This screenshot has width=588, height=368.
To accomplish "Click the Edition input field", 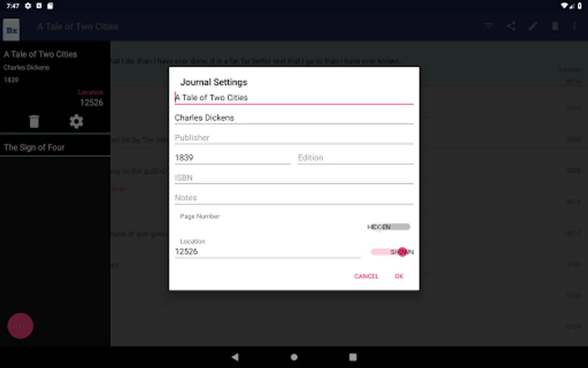I will pyautogui.click(x=356, y=158).
